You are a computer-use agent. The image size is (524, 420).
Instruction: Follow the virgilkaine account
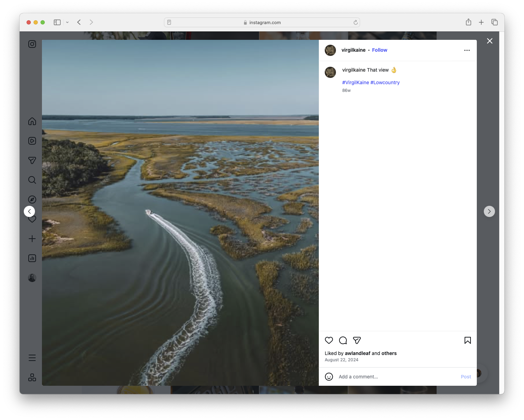coord(380,50)
